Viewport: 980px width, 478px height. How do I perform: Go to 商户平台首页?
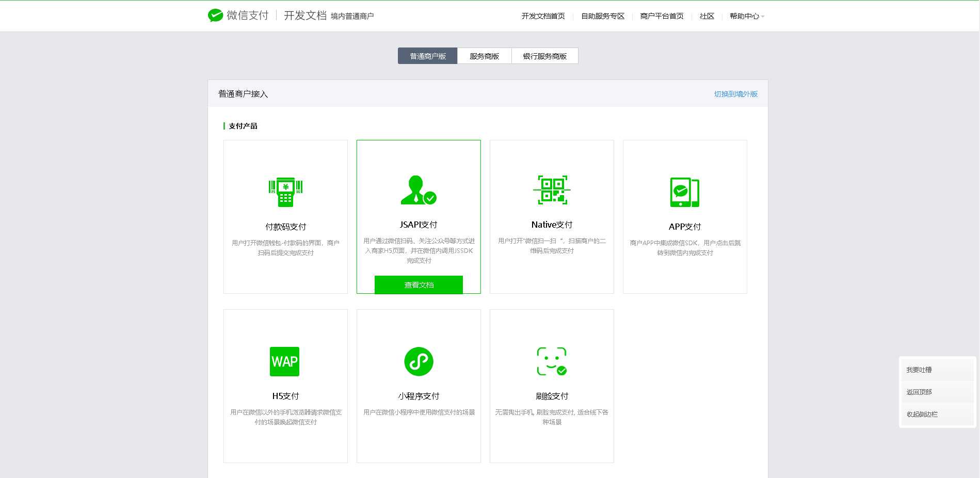662,16
